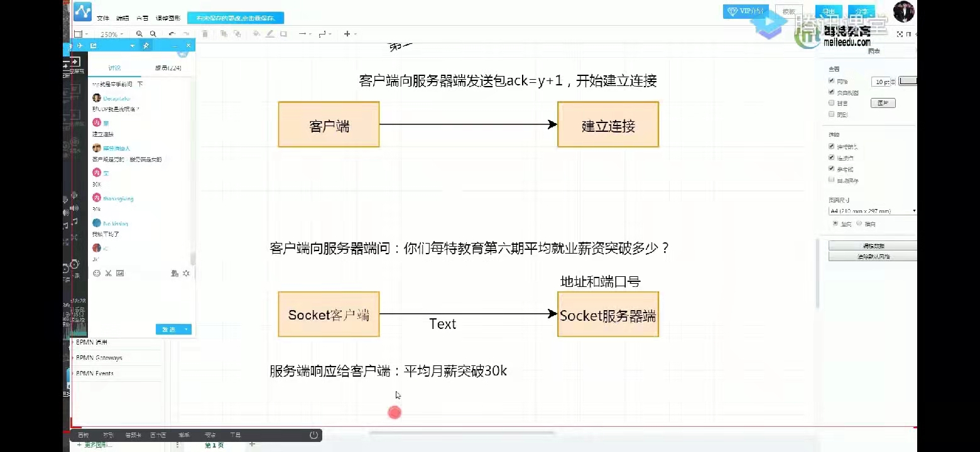Undo the last diagram change
The width and height of the screenshot is (980, 452).
pos(171,34)
